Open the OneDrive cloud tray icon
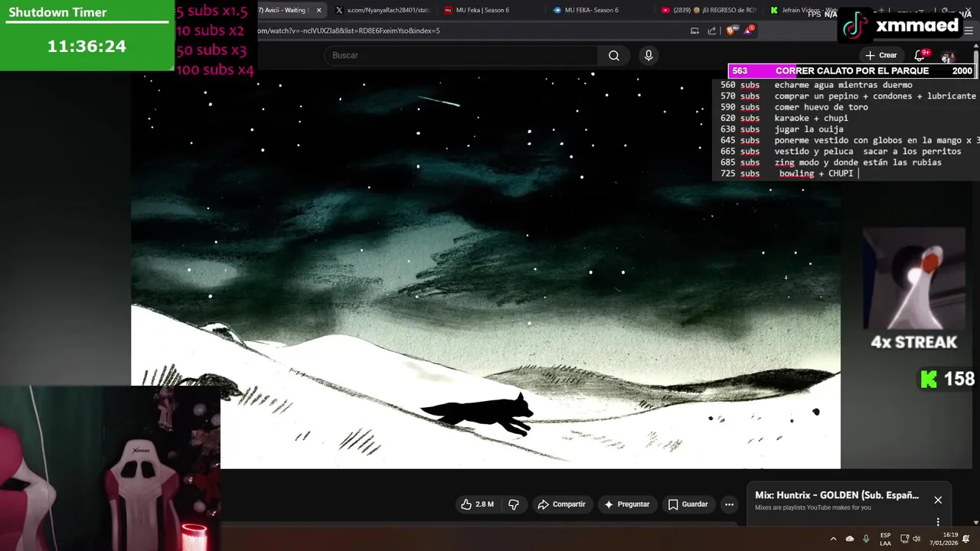This screenshot has width=980, height=551. click(850, 539)
